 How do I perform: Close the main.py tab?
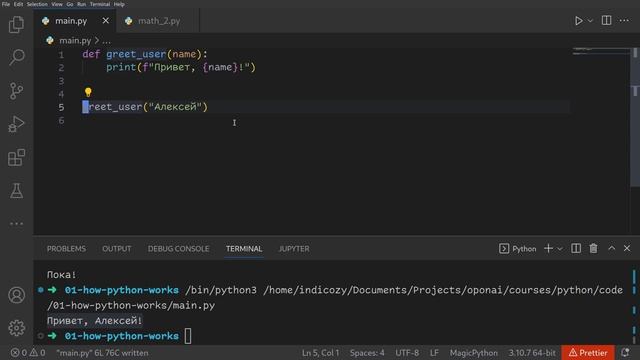click(x=106, y=20)
